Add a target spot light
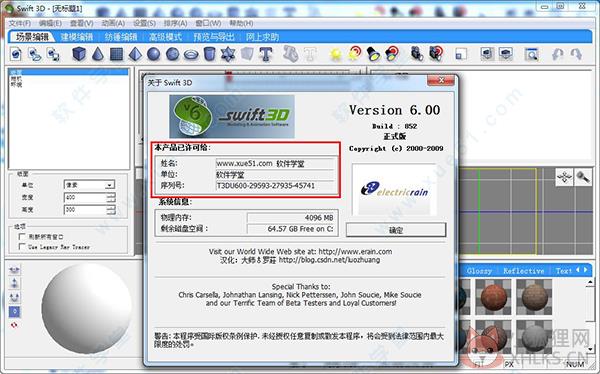The image size is (600, 374). (x=392, y=54)
